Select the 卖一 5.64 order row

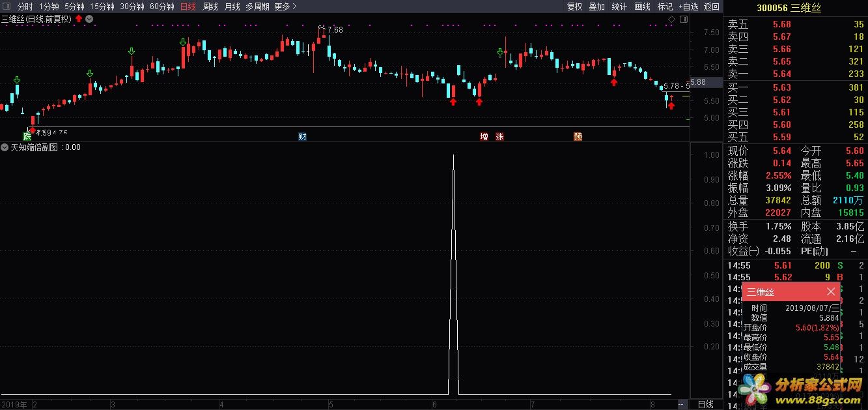click(796, 74)
